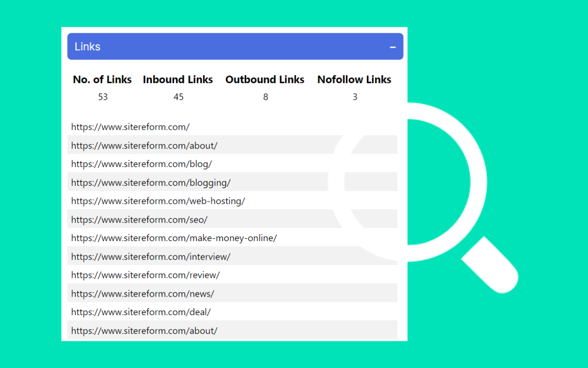This screenshot has width=588, height=368.
Task: Click the make-money-online link
Action: coord(174,238)
